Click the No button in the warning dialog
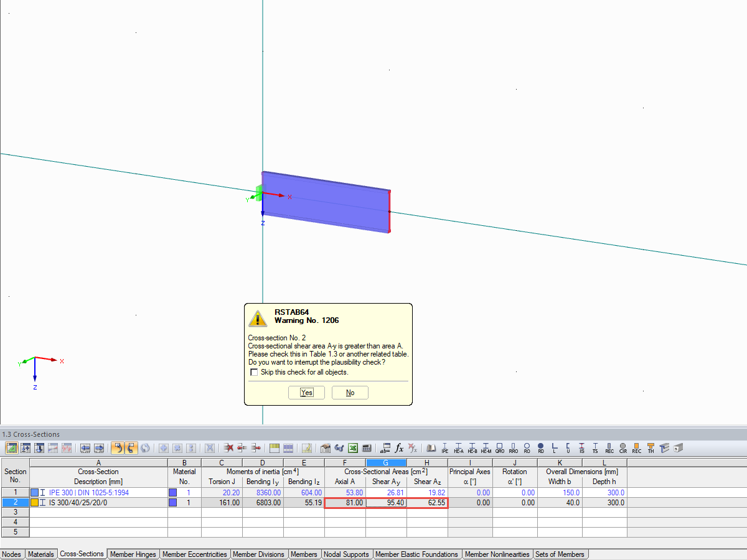This screenshot has width=747, height=560. pos(350,392)
